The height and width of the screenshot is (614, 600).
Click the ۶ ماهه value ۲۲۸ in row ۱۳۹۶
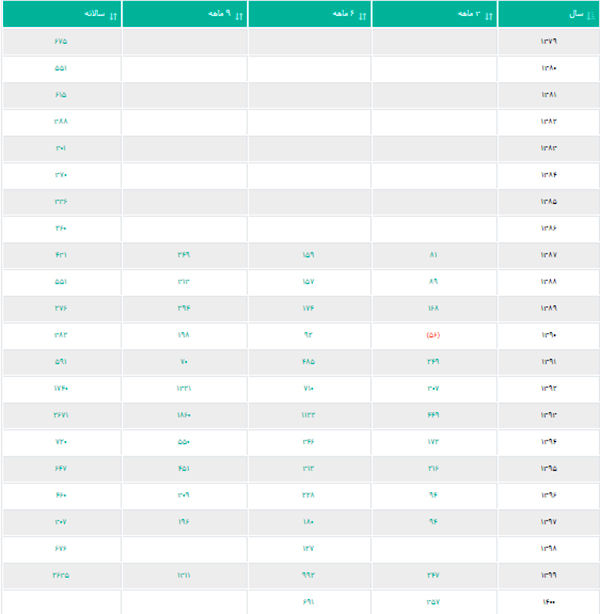click(308, 495)
